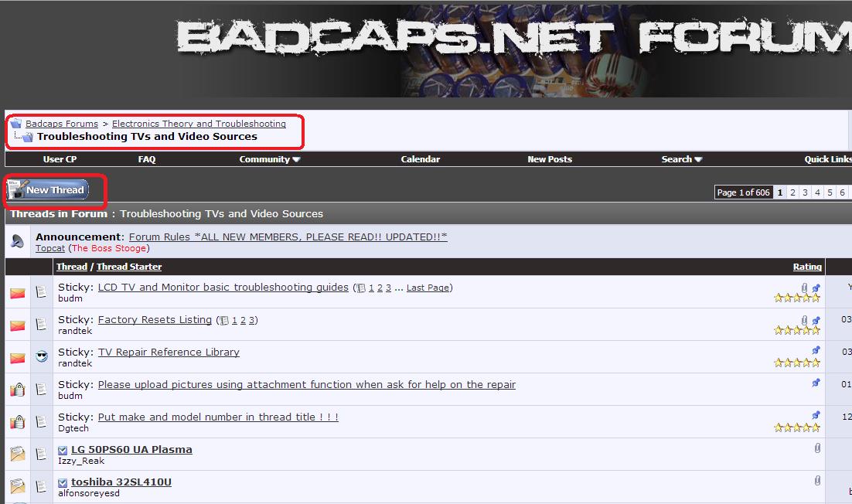Click the paperclip attachment icon on toshiba 32SL410U row
852x504 pixels.
[817, 481]
